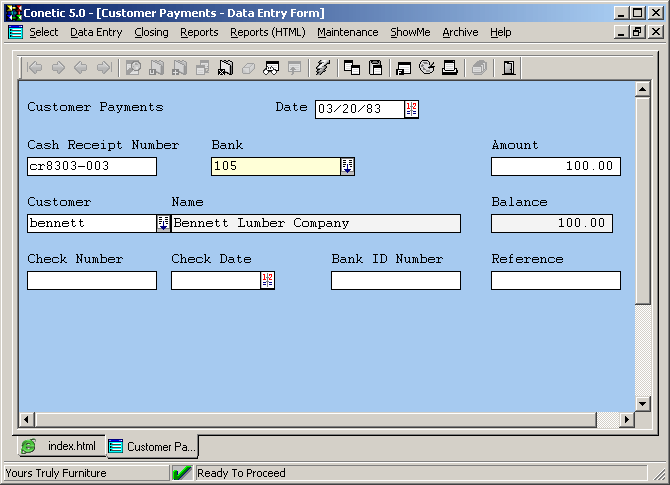
Task: Click the printer icon in toolbar
Action: pos(450,68)
